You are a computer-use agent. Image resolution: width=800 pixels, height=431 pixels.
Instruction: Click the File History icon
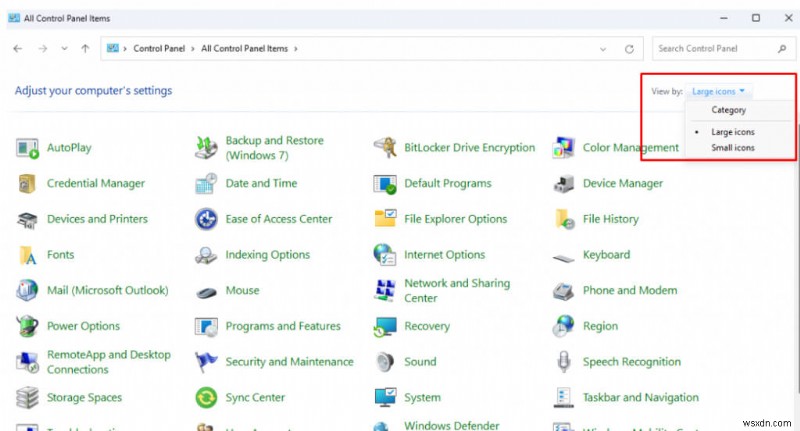tap(564, 219)
